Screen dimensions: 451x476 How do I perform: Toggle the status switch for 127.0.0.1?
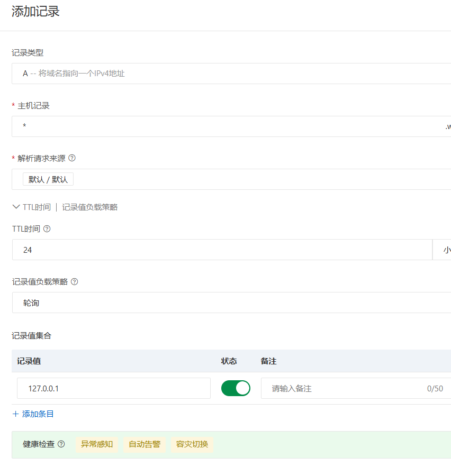(236, 388)
